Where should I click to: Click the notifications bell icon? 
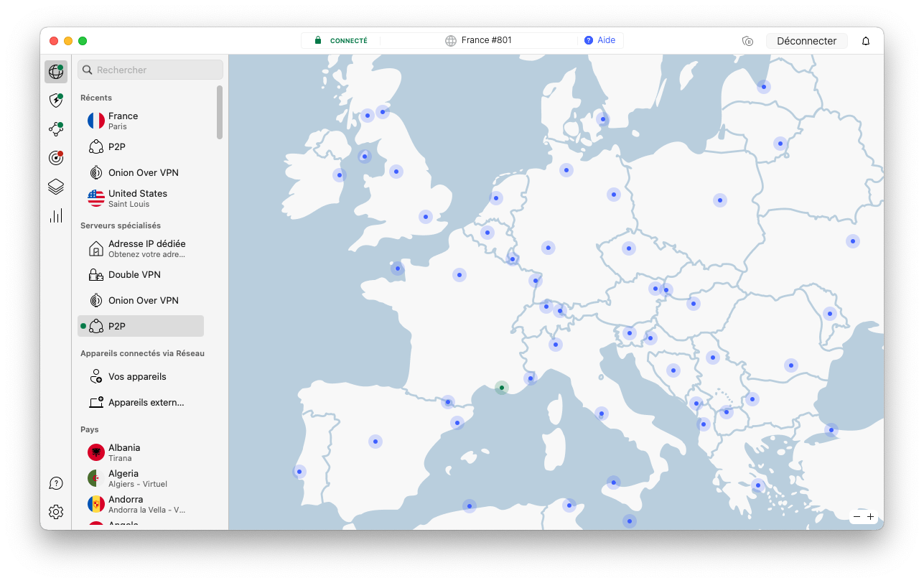866,41
